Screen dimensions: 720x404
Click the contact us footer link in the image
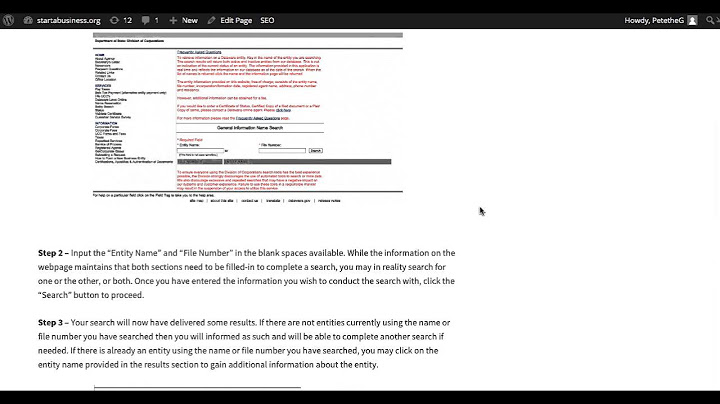(250, 201)
